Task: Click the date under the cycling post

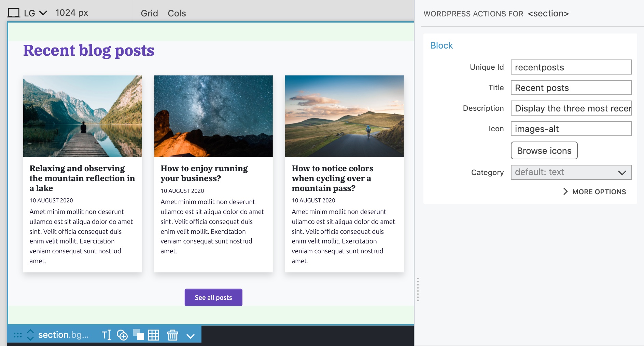Action: 313,200
